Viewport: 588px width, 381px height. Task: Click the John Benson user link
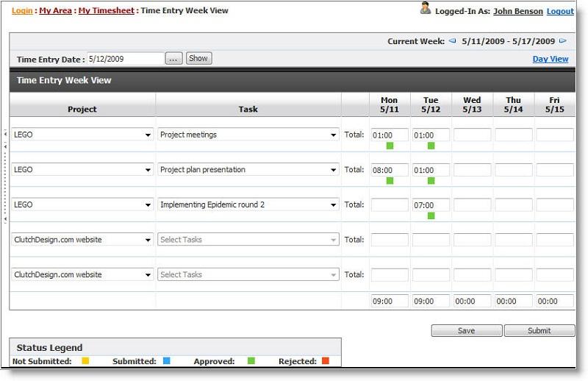point(518,11)
